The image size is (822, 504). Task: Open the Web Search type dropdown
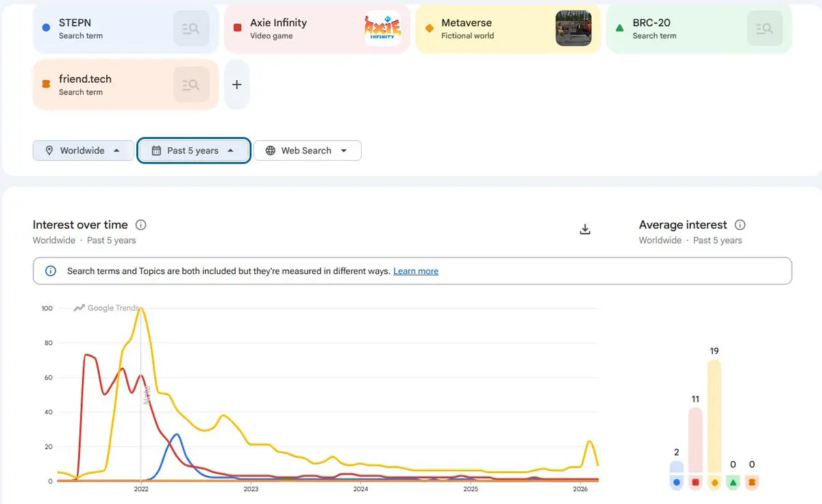(307, 151)
